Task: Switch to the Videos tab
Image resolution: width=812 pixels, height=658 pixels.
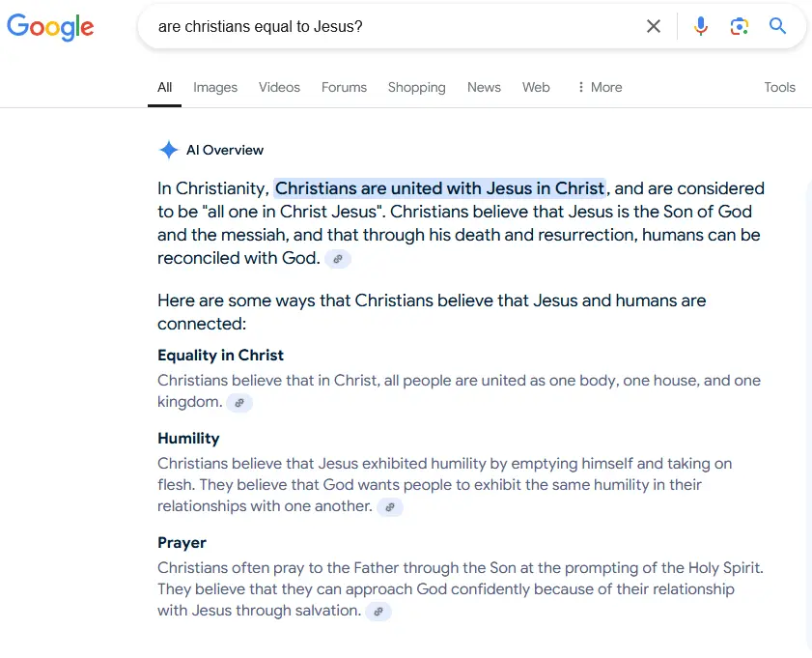Action: tap(279, 87)
